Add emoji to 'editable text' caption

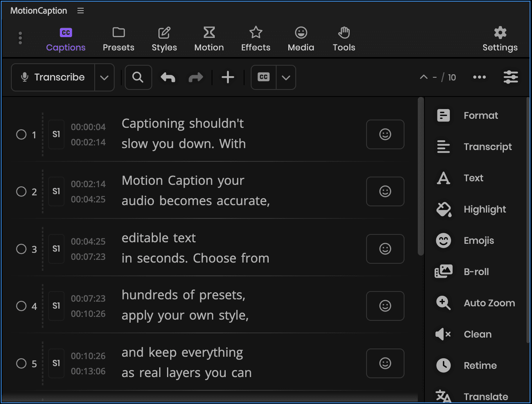(x=385, y=249)
